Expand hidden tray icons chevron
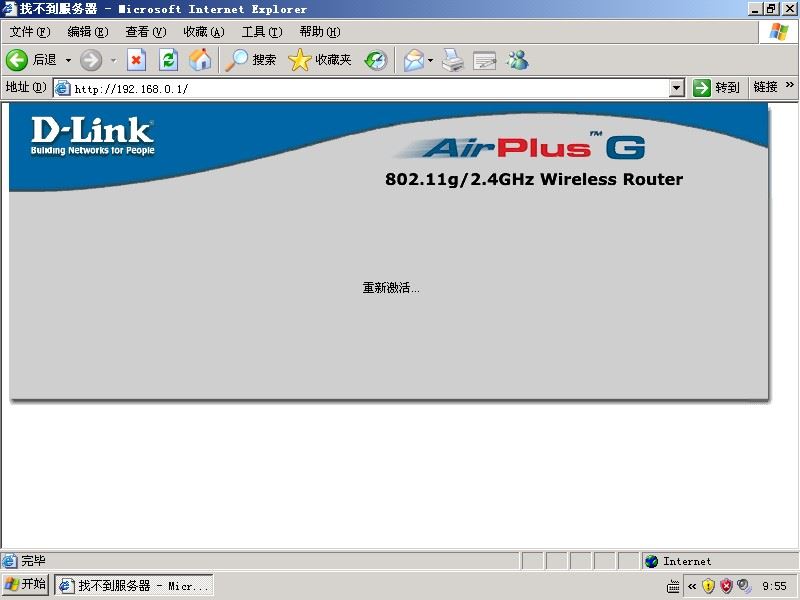The width and height of the screenshot is (800, 600). coord(692,586)
